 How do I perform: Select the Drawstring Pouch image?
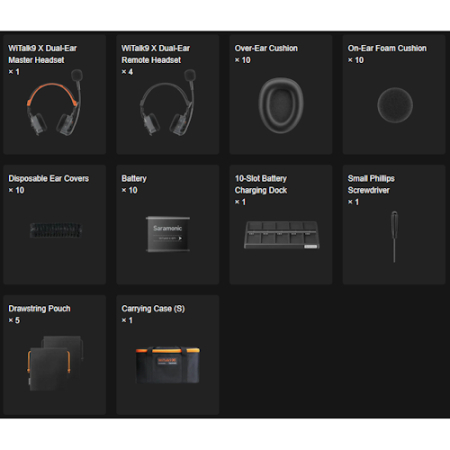[x=55, y=363]
